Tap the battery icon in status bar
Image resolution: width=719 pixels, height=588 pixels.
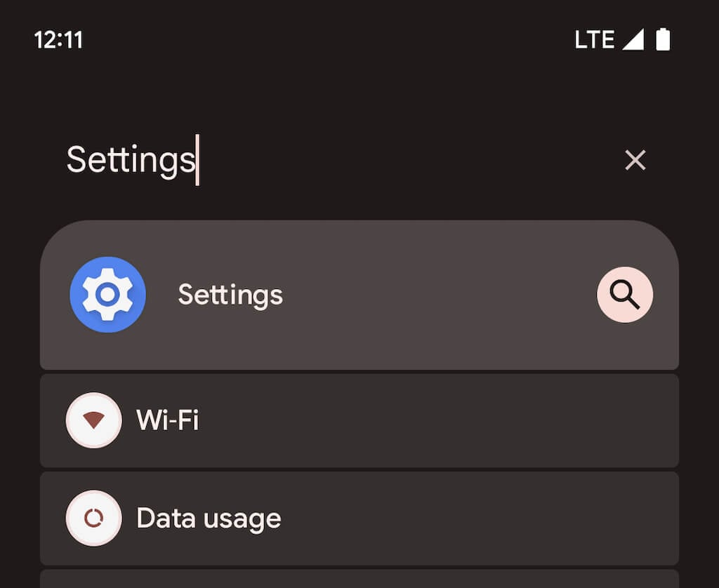[663, 40]
